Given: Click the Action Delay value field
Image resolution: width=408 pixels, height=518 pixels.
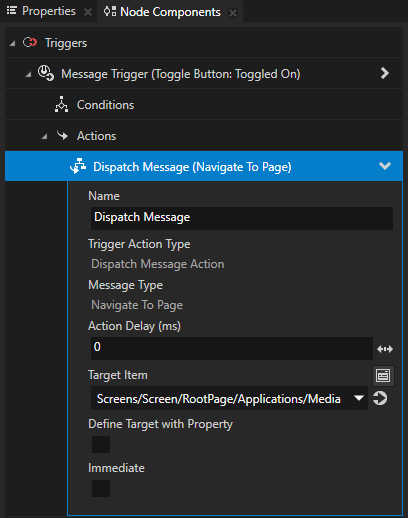Looking at the screenshot, I should [x=232, y=348].
